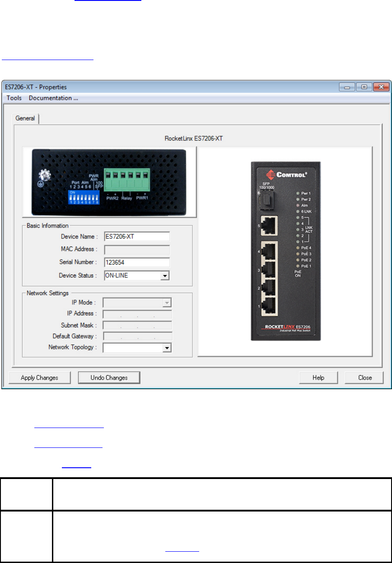Click the Device Name input field
392x563 pixels.
tap(137, 236)
